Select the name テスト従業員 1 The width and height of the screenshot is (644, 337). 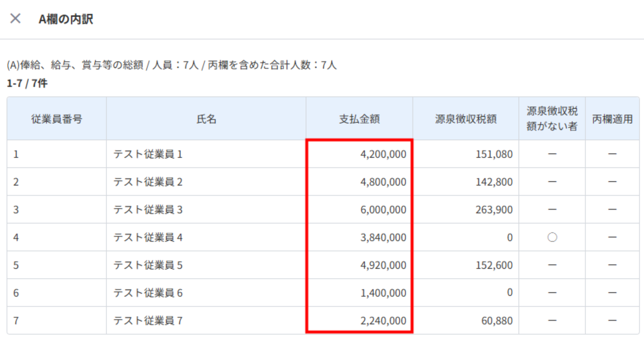[x=148, y=154]
